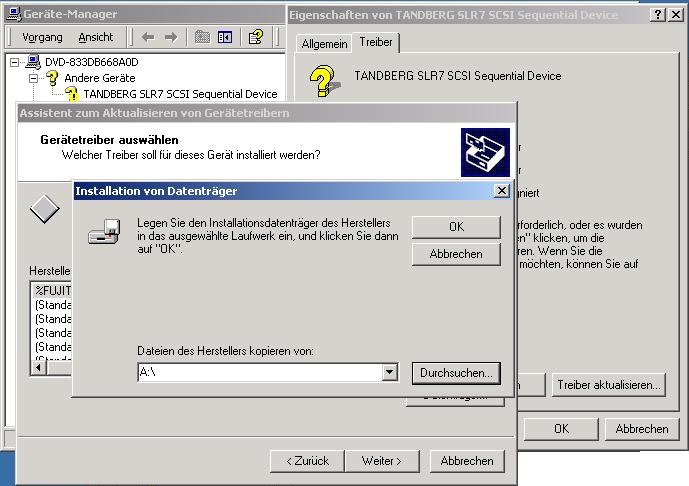Click the help question mark in Eigenschaften title bar
The image size is (689, 486).
pyautogui.click(x=657, y=15)
